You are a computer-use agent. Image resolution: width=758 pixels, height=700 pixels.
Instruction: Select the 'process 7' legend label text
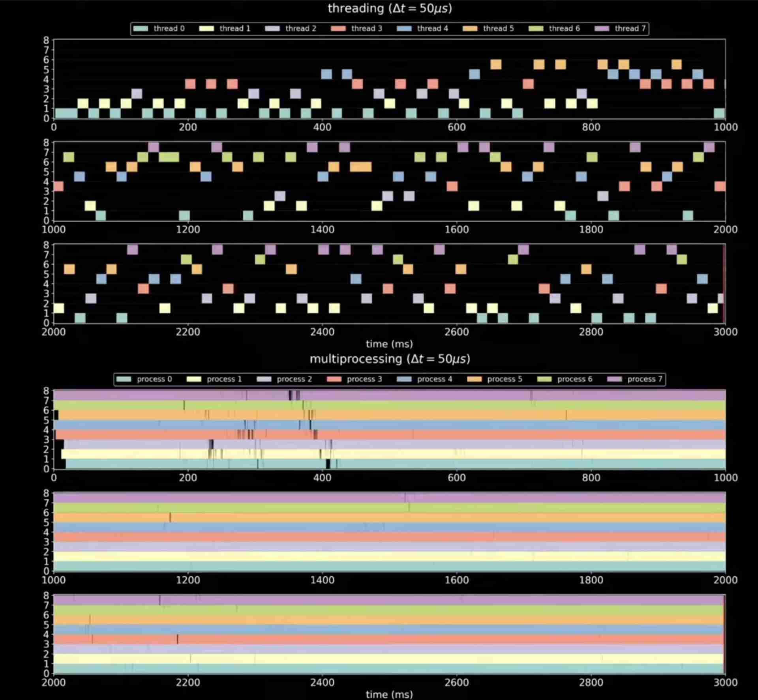pos(645,379)
